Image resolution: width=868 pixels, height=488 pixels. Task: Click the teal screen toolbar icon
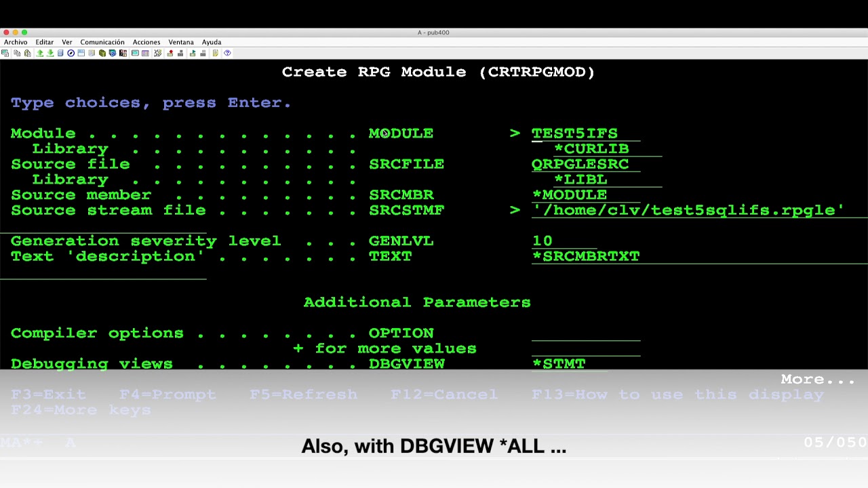point(135,53)
